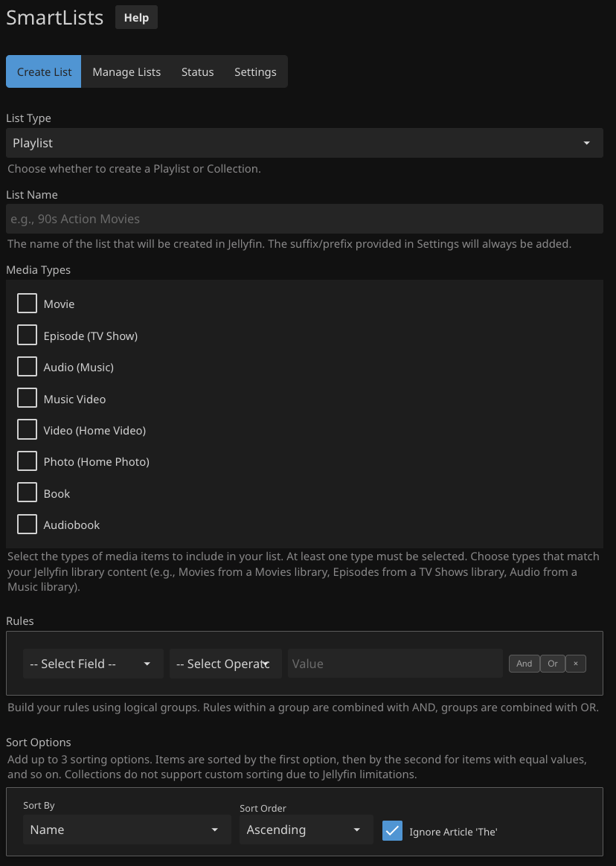Image resolution: width=616 pixels, height=866 pixels.
Task: Tick the Book checkbox
Action: point(27,492)
